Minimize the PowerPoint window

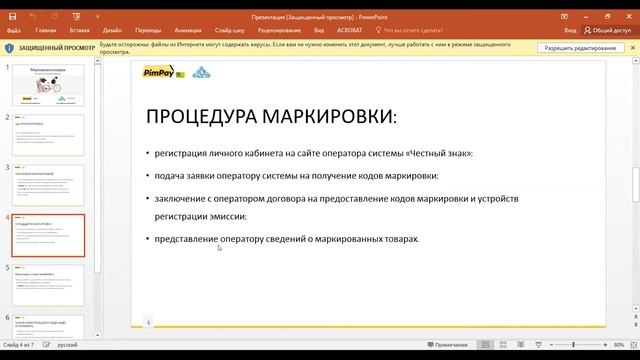coord(586,17)
